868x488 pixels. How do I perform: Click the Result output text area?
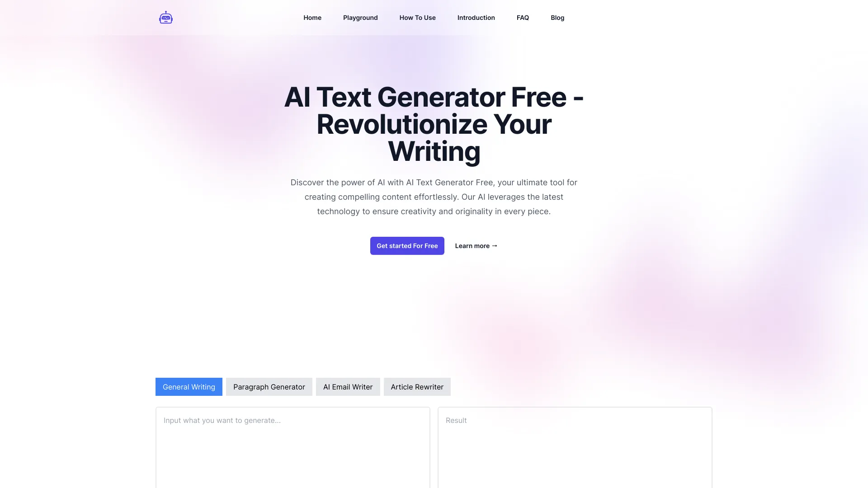tap(574, 447)
